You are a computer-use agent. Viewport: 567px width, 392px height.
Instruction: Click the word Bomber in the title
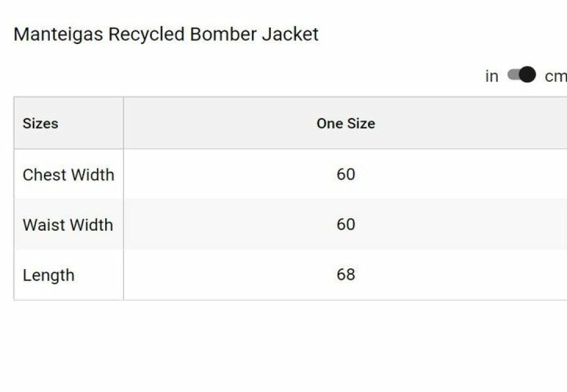click(223, 35)
